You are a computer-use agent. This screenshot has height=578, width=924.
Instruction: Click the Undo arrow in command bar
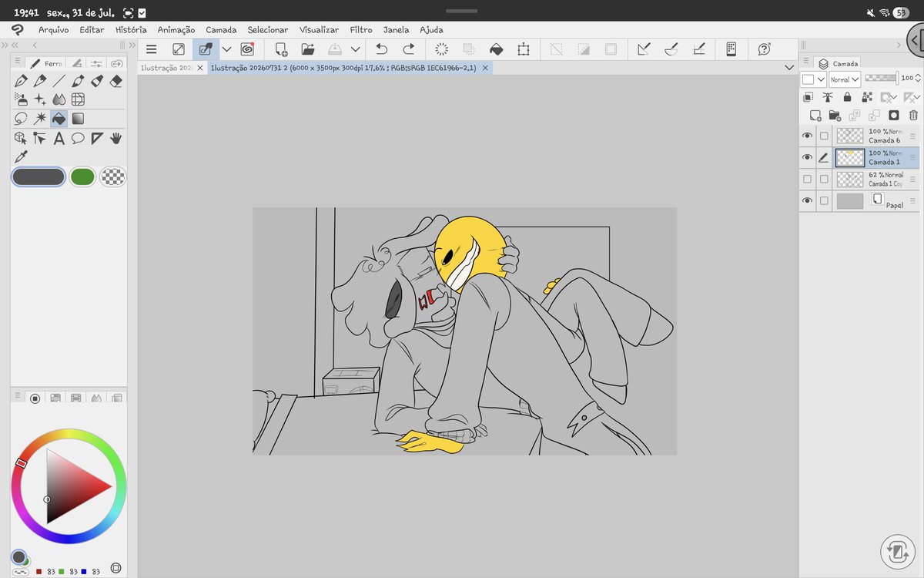tap(381, 49)
